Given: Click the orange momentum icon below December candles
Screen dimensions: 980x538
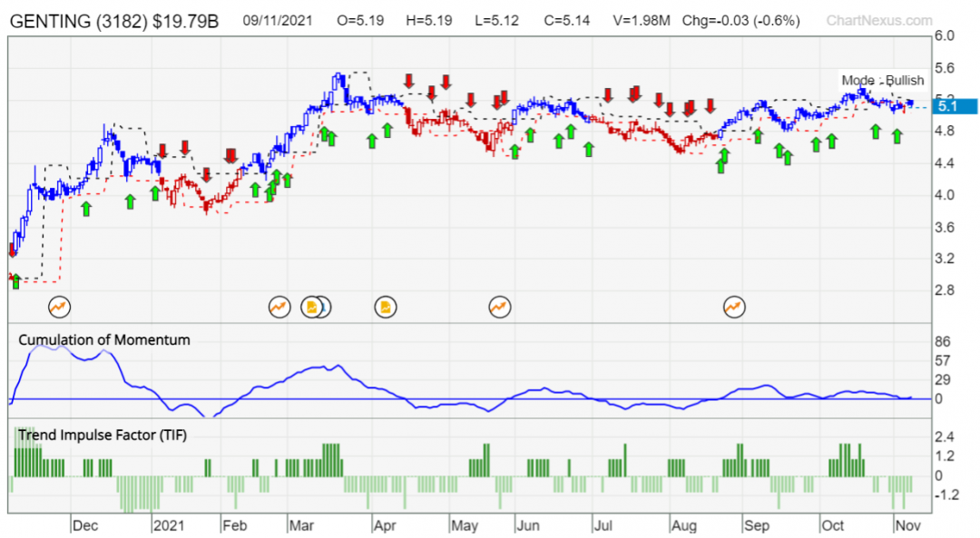Looking at the screenshot, I should (59, 307).
